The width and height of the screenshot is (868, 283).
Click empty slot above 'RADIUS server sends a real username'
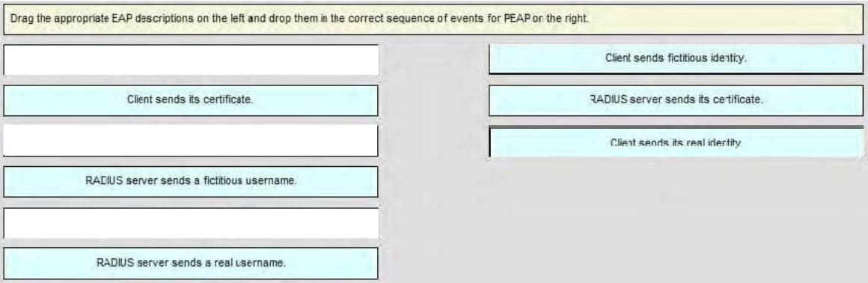click(191, 222)
